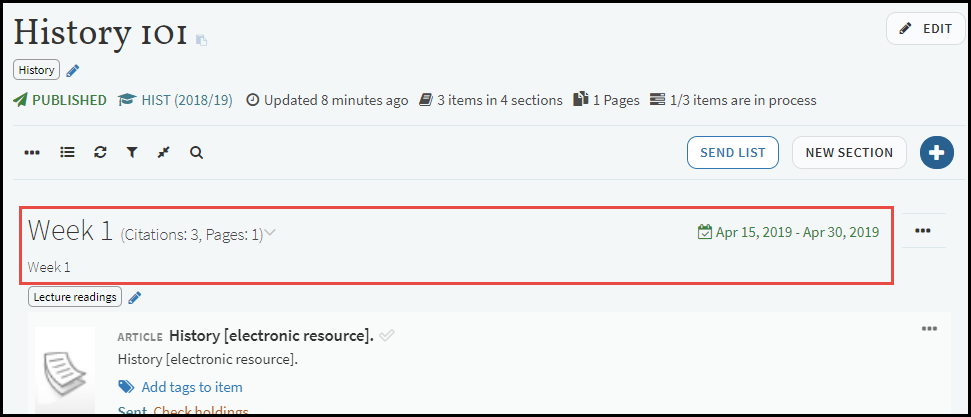
Task: Click the Add tags to item link
Action: 192,387
